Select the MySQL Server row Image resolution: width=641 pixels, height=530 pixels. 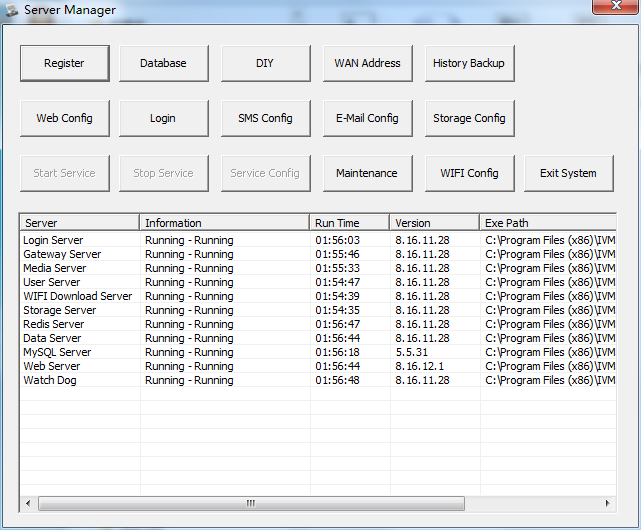57,352
